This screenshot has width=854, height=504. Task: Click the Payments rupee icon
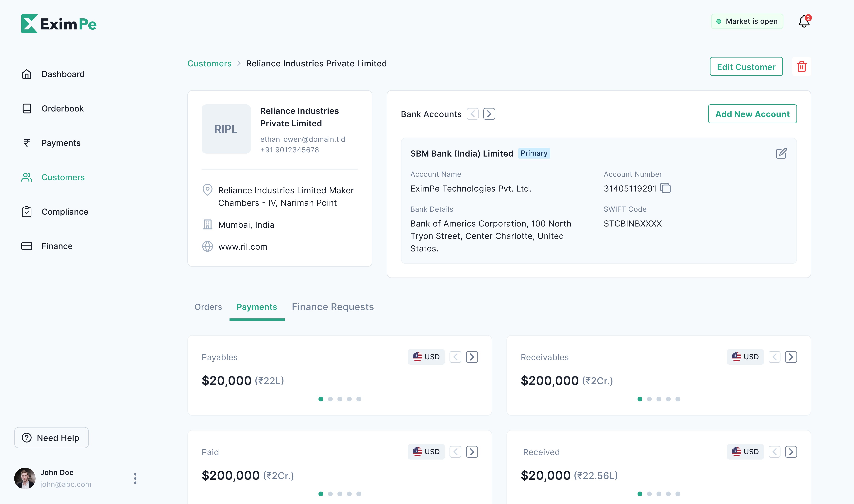26,143
